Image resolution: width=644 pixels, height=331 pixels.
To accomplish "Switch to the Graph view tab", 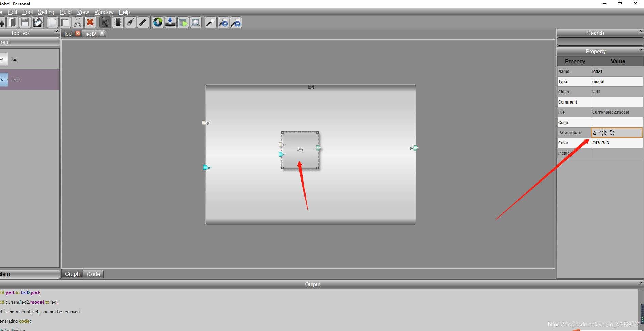I will click(x=72, y=274).
